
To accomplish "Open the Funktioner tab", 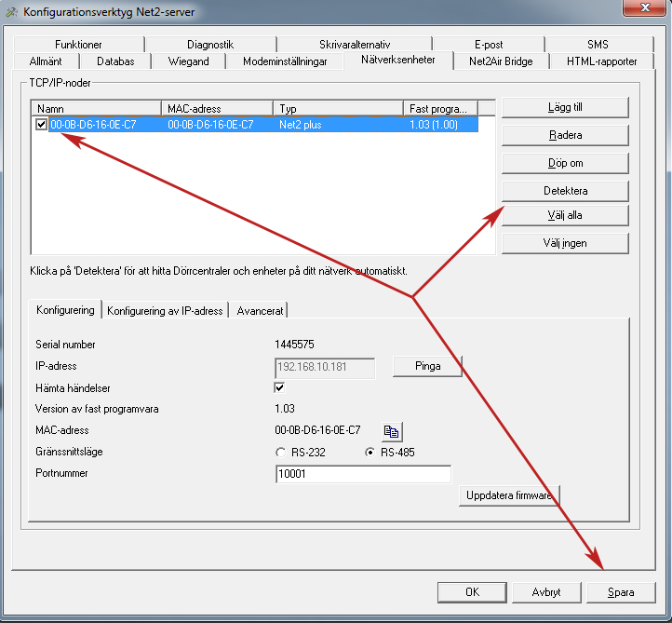I will 79,45.
